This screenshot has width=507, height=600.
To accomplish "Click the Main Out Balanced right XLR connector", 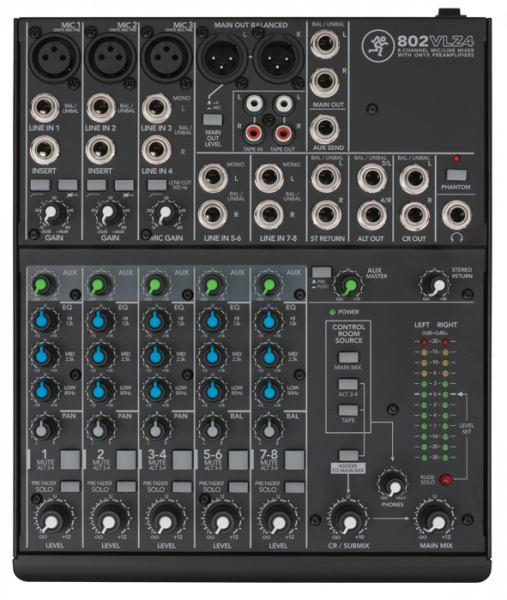I will 277,57.
